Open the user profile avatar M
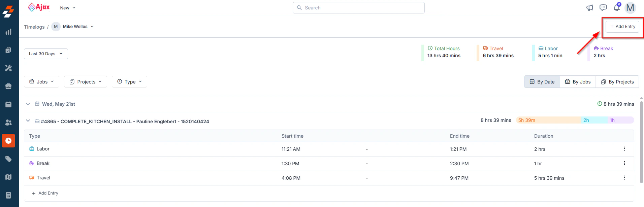This screenshot has width=644, height=207. pos(630,8)
